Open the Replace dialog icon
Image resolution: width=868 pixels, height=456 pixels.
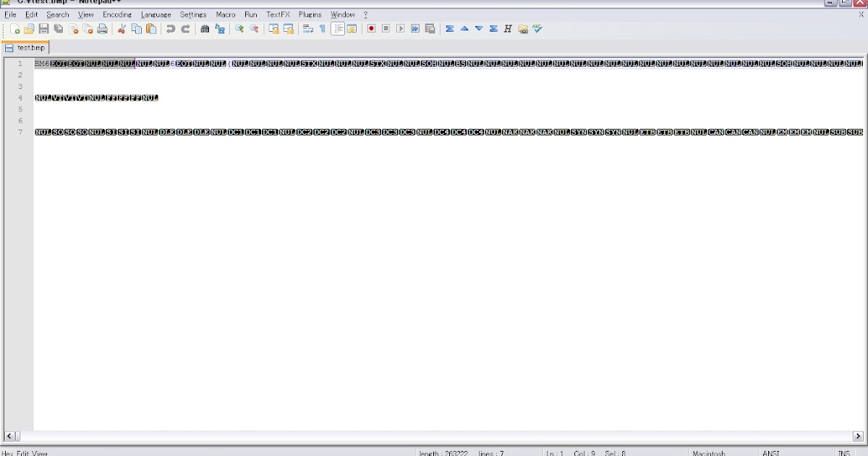click(220, 29)
